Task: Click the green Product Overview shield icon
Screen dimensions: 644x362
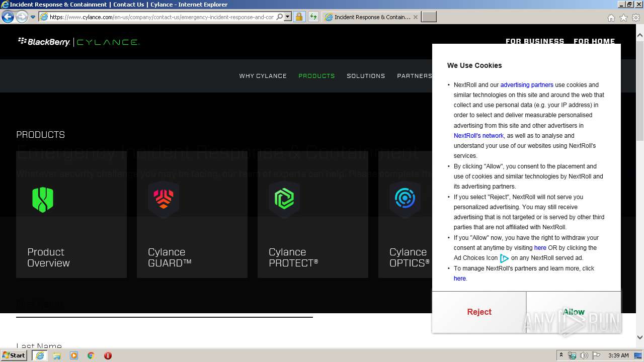Action: (x=43, y=200)
